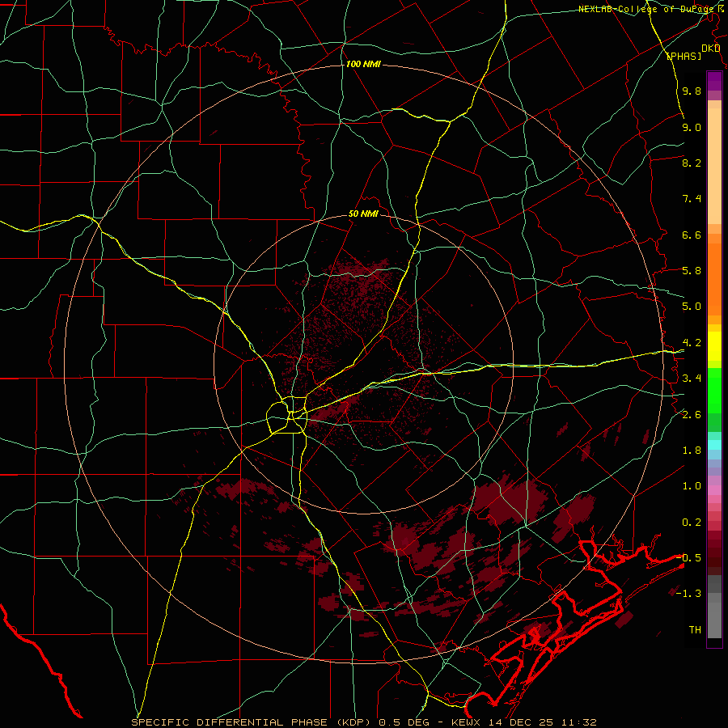This screenshot has width=728, height=728.
Task: Select the 8.2 scale label
Action: [692, 163]
